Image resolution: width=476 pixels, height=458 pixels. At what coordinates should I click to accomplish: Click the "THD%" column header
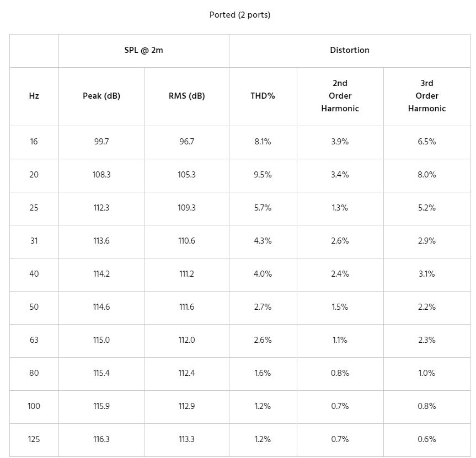pyautogui.click(x=263, y=96)
